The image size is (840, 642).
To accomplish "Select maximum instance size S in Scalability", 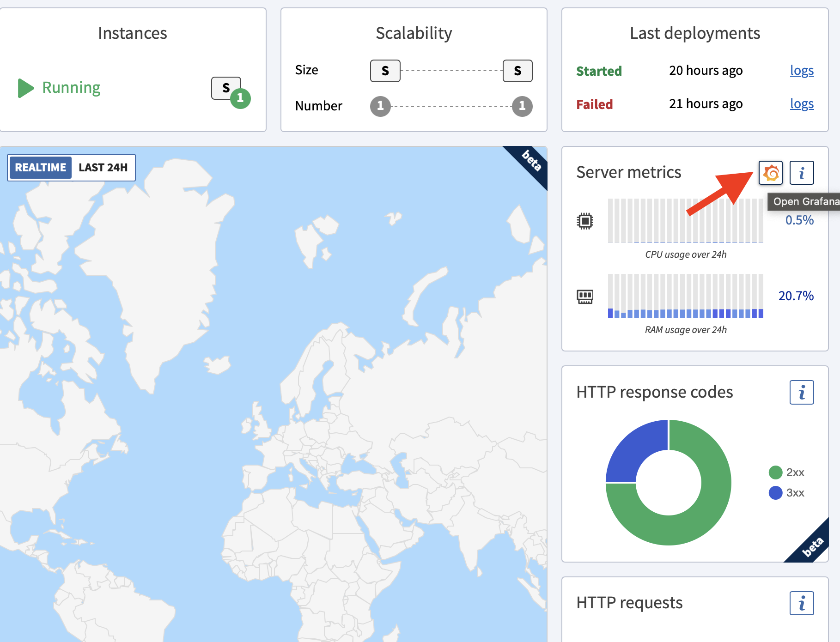I will [x=517, y=71].
